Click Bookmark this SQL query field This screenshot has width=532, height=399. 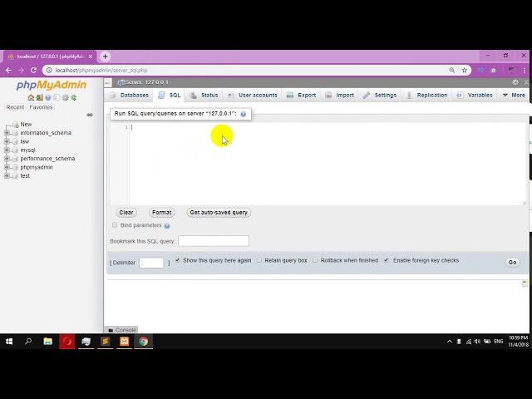pos(214,241)
